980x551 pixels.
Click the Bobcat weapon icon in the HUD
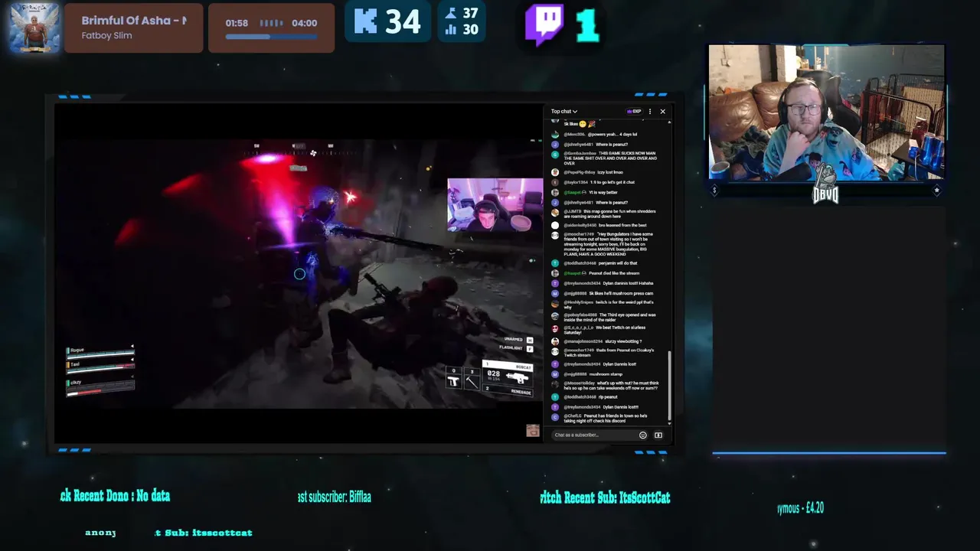(x=518, y=377)
